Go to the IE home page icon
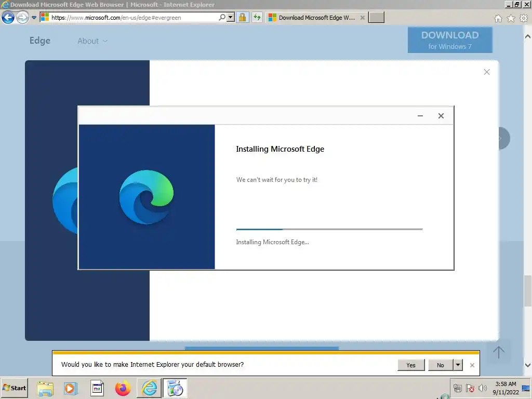 click(498, 18)
